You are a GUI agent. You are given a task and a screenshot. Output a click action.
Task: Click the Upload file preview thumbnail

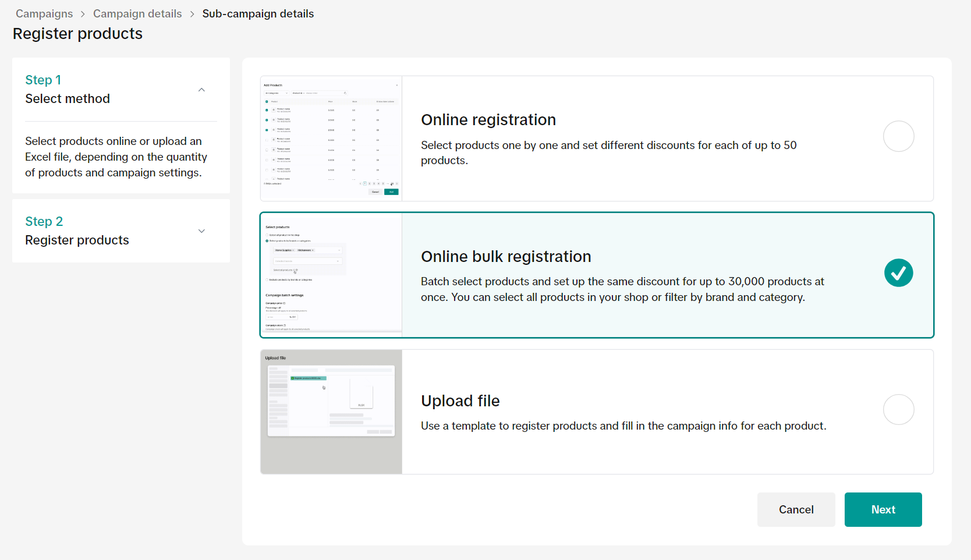[x=331, y=412]
